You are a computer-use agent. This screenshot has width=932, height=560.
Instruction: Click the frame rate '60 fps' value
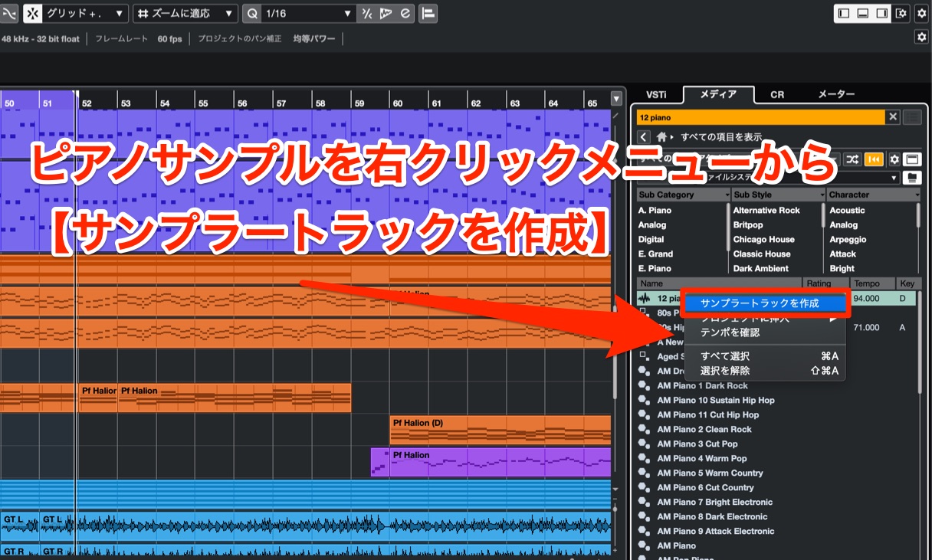point(170,38)
